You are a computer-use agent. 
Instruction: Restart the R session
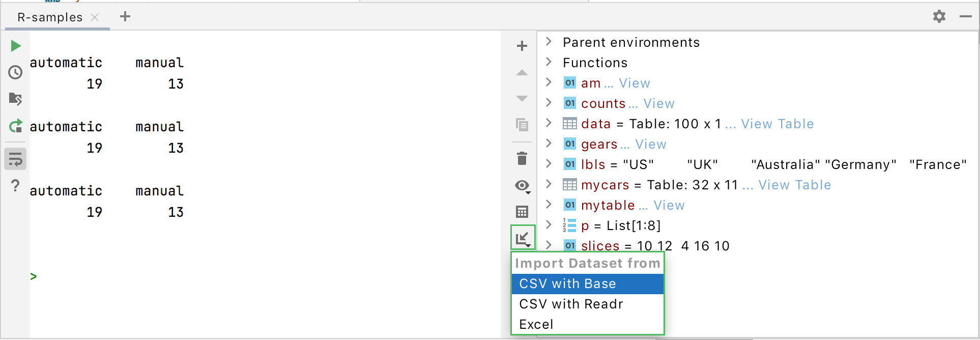(x=15, y=126)
